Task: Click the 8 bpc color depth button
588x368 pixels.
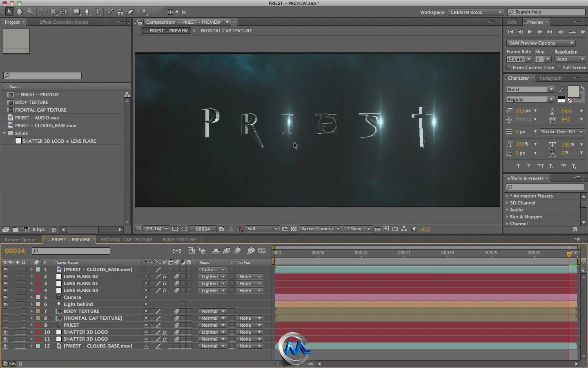Action: click(x=39, y=230)
